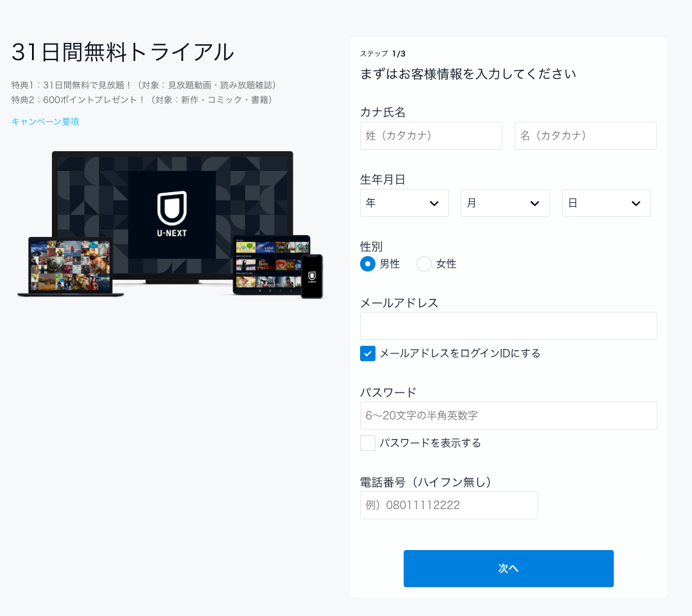Viewport: 692px width, 616px height.
Task: Click the ステップ 1/3 indicator text
Action: tap(383, 54)
